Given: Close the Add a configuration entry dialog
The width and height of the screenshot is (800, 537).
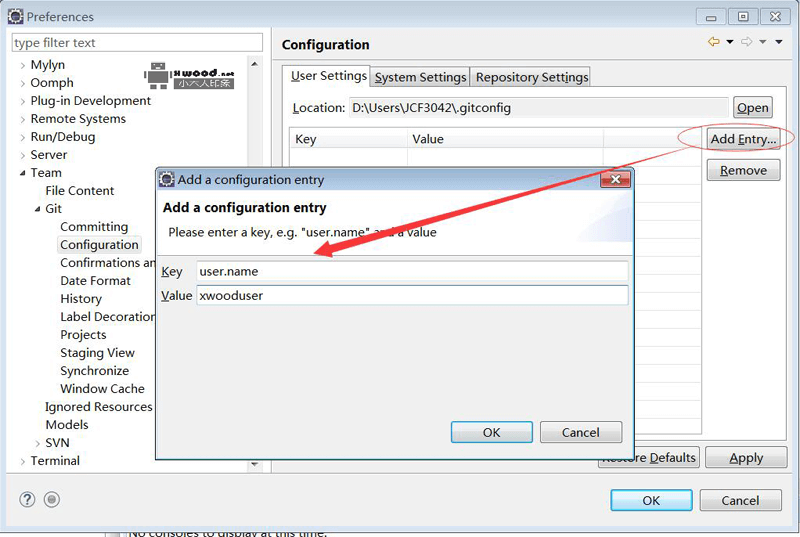Looking at the screenshot, I should click(x=615, y=179).
